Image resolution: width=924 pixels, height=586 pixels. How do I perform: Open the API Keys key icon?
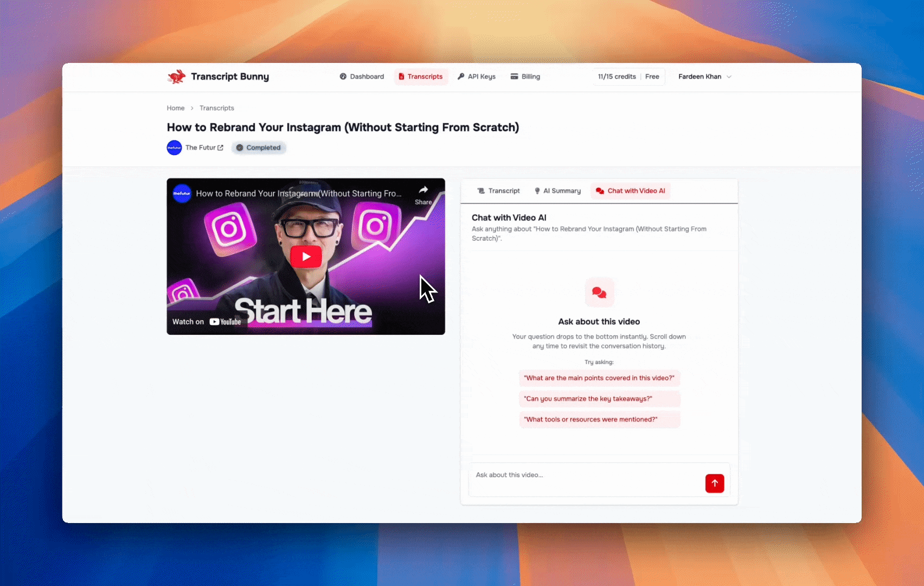(x=460, y=77)
